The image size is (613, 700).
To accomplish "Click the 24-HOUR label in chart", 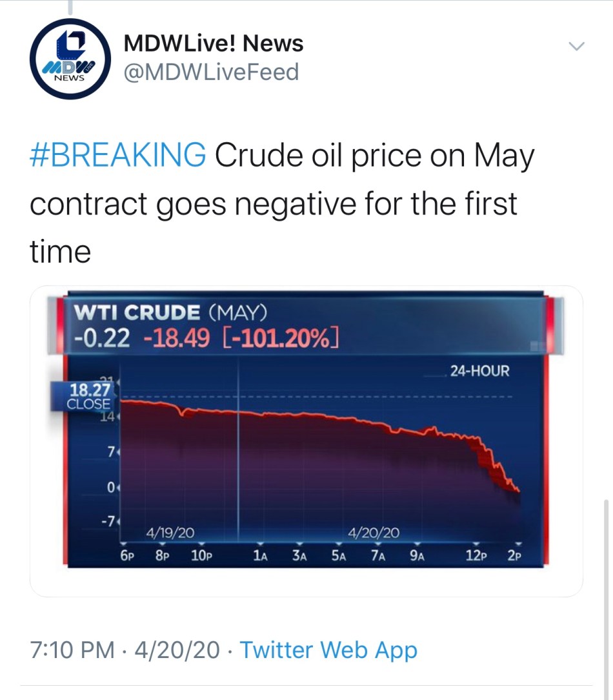I will tap(479, 371).
